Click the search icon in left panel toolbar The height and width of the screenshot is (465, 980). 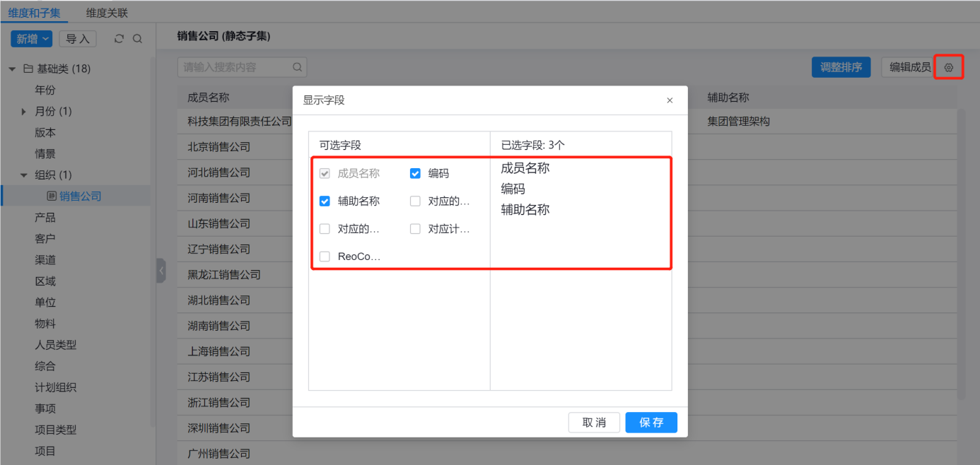[137, 39]
